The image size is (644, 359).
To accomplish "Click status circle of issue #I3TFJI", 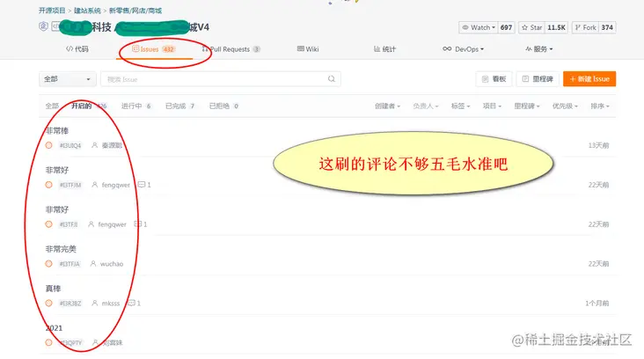I will 48,224.
